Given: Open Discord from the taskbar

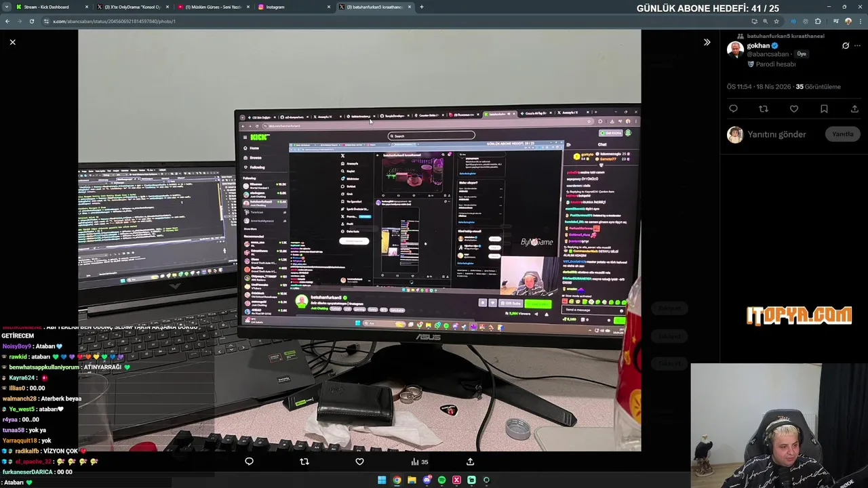Looking at the screenshot, I should point(427,480).
